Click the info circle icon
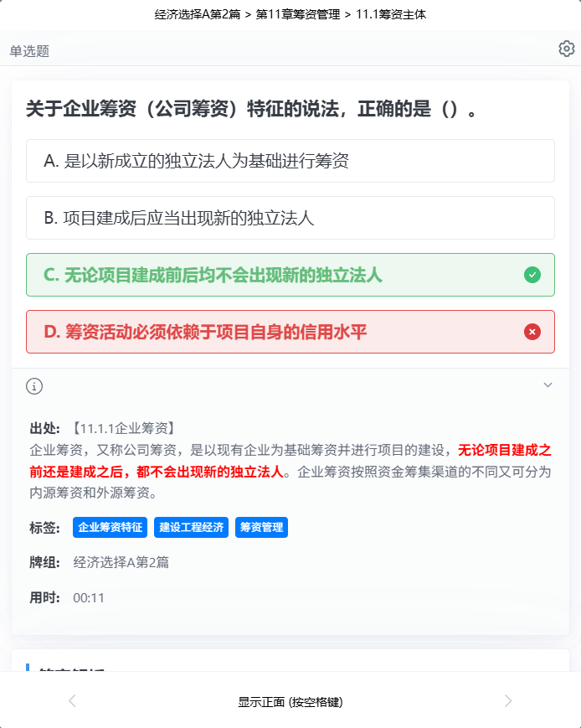This screenshot has height=728, width=581. tap(34, 386)
